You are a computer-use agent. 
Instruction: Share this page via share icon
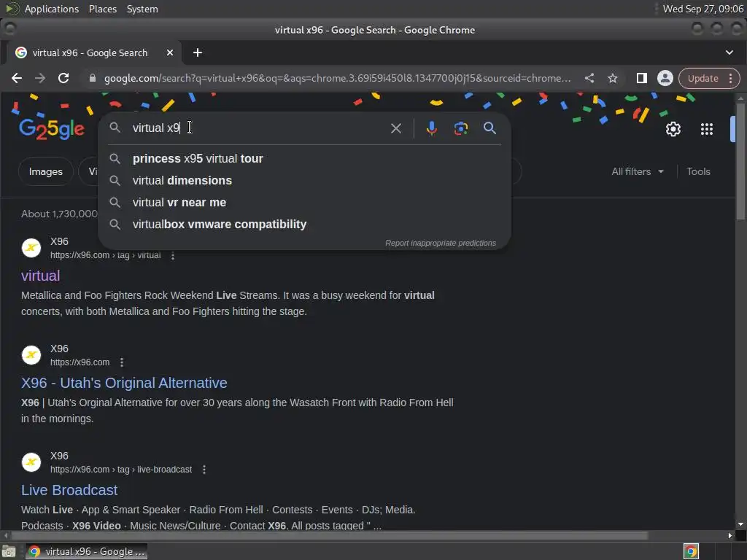pyautogui.click(x=589, y=78)
